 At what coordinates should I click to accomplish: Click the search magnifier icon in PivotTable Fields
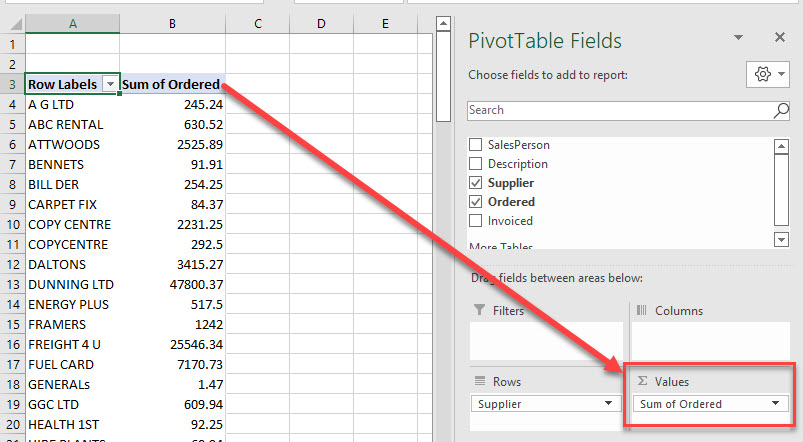pyautogui.click(x=781, y=110)
